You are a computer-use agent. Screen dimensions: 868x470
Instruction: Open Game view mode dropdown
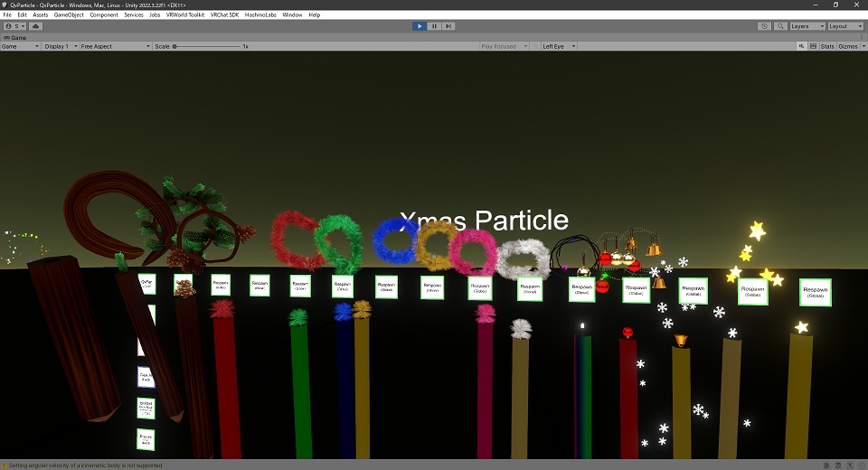(20, 46)
